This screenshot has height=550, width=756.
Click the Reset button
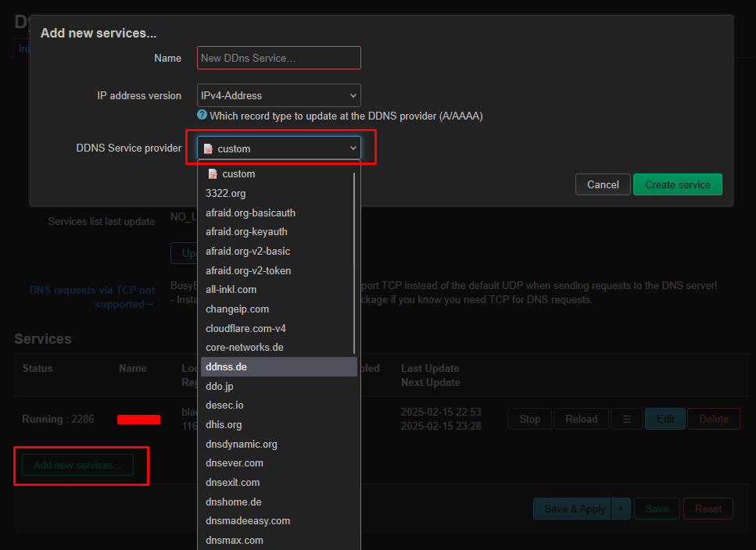[708, 509]
